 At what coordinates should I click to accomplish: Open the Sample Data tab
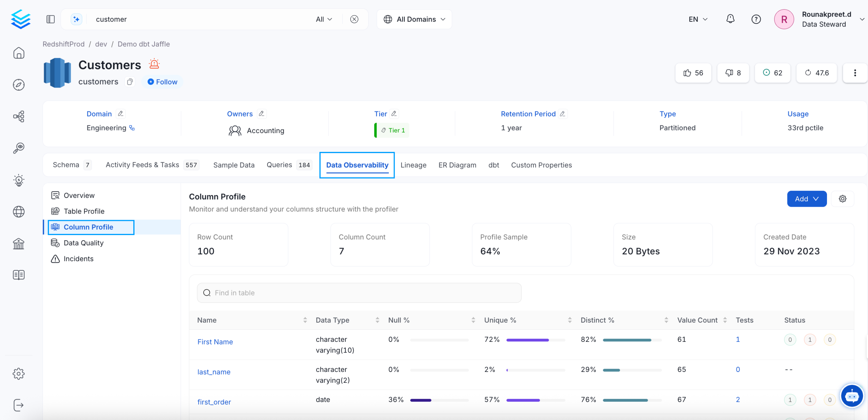234,165
